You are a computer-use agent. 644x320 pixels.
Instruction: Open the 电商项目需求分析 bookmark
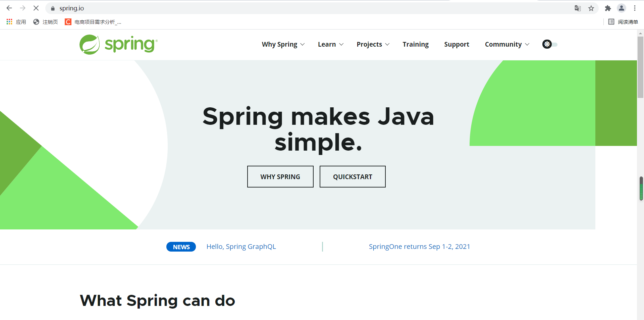click(93, 22)
